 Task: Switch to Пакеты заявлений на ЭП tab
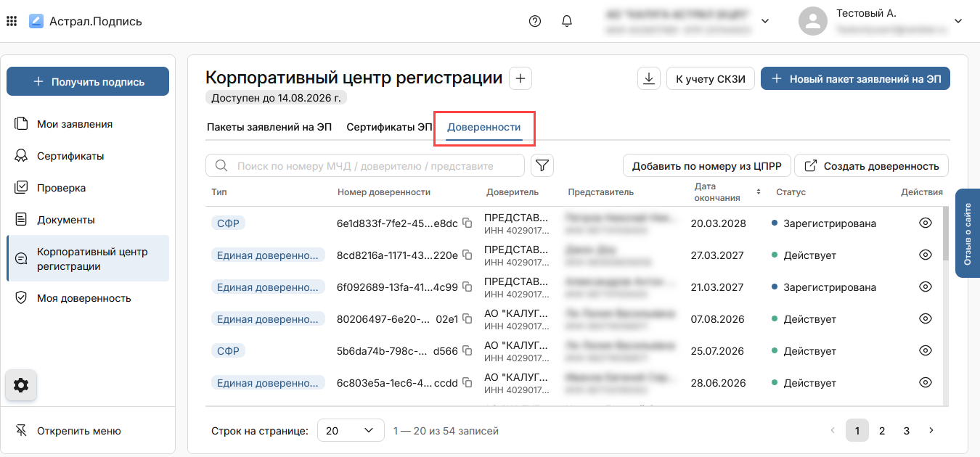click(x=269, y=127)
